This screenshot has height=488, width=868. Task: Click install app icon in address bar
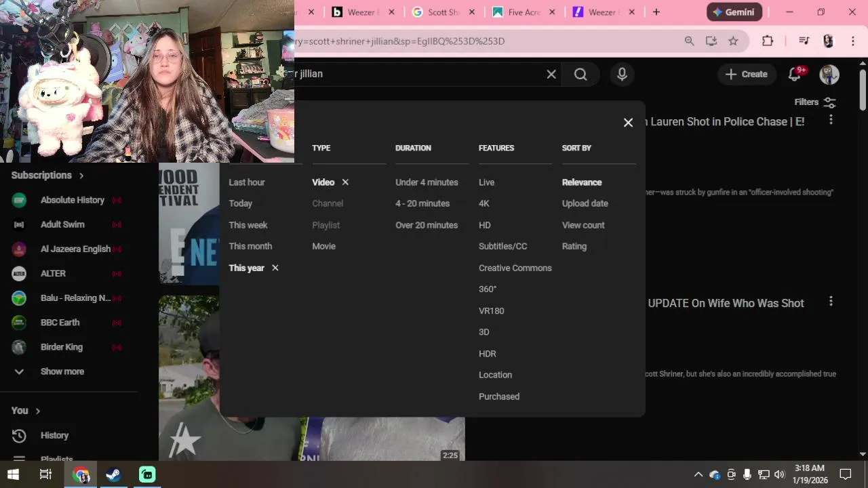pyautogui.click(x=711, y=41)
